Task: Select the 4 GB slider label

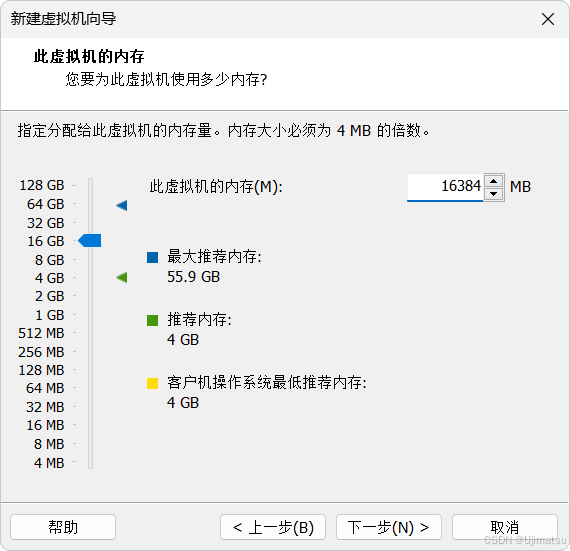Action: click(49, 278)
